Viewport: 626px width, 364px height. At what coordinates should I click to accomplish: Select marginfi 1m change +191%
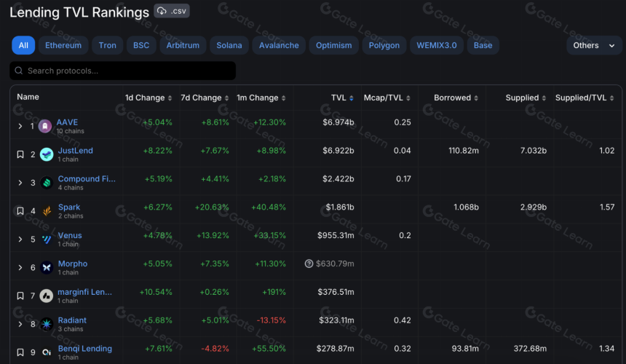274,292
